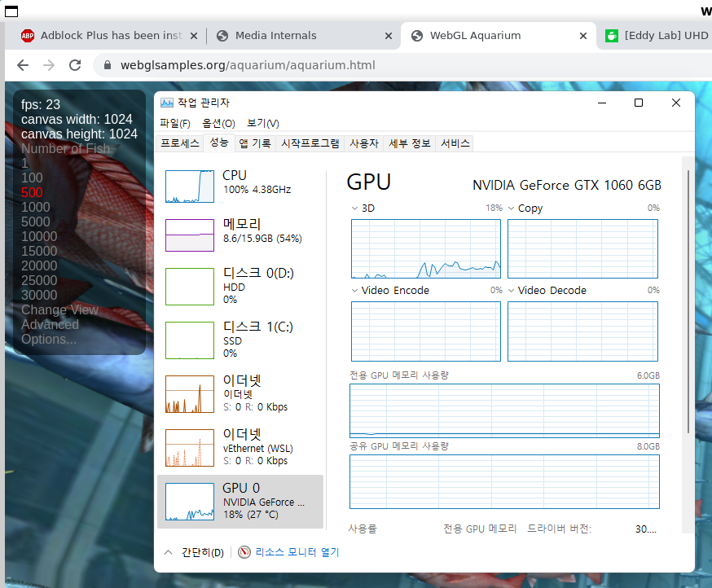Go back in browser history
This screenshot has height=588, width=712.
pos(23,65)
